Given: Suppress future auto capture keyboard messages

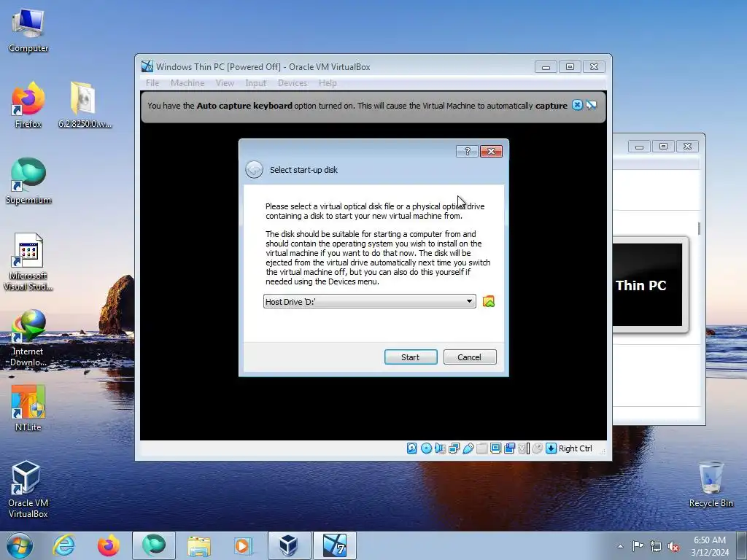Looking at the screenshot, I should (591, 105).
